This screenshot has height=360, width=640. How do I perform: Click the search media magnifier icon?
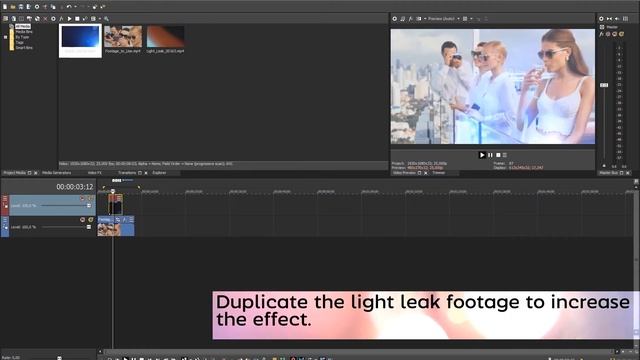107,18
